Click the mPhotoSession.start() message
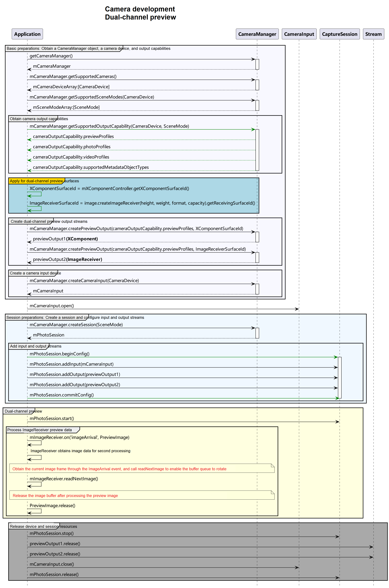 click(x=52, y=419)
